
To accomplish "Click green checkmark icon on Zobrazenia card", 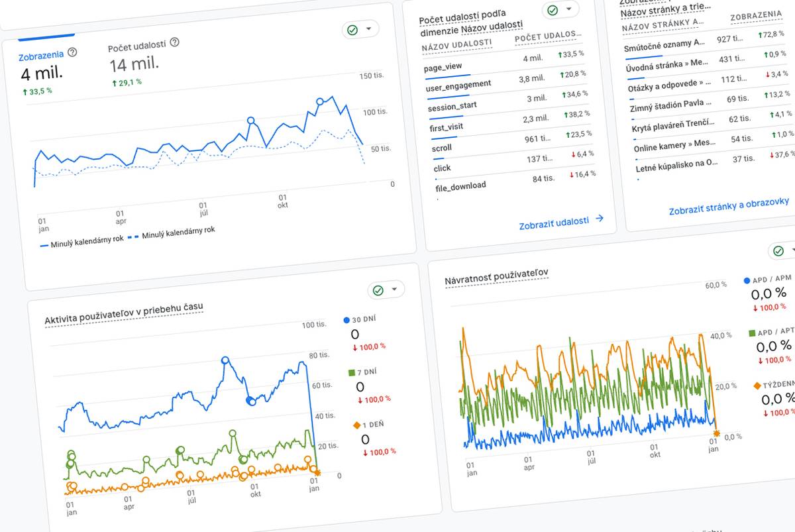I will [x=353, y=30].
